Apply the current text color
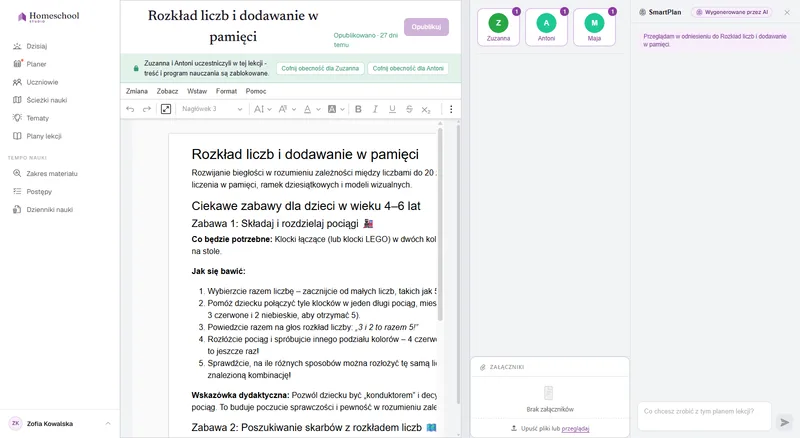Viewport: 800px width, 438px height. tap(307, 109)
